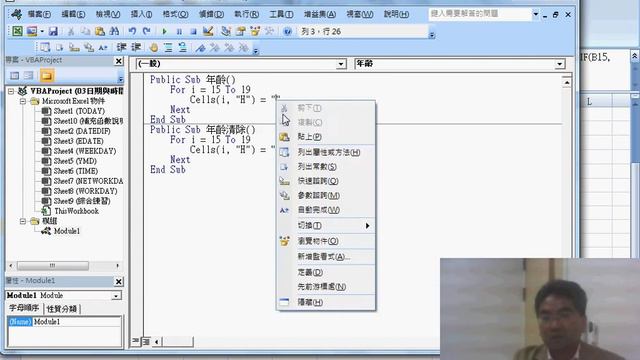640x360 pixels.
Task: Select Sheet6 (TIME) in project tree
Action: 76,171
